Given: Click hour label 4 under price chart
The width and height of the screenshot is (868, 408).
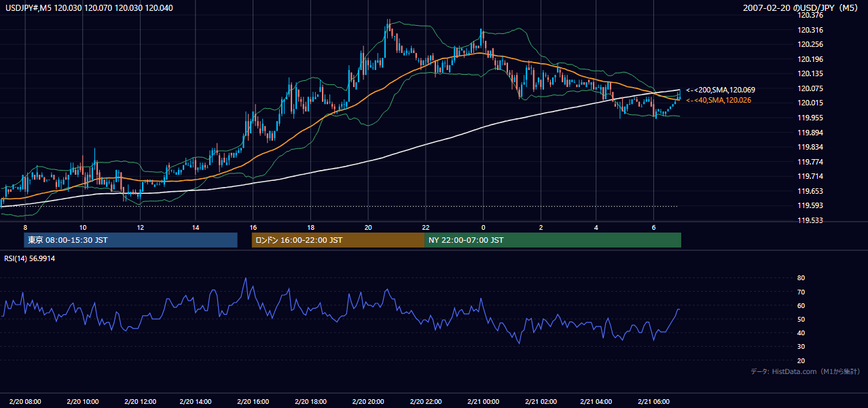Looking at the screenshot, I should pyautogui.click(x=596, y=227).
